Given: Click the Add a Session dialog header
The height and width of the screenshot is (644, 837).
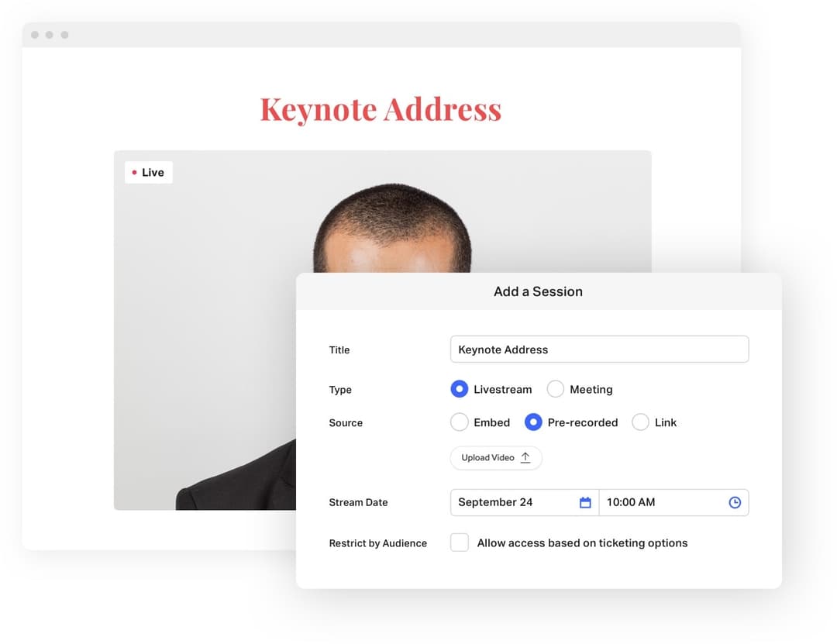Looking at the screenshot, I should pos(538,291).
